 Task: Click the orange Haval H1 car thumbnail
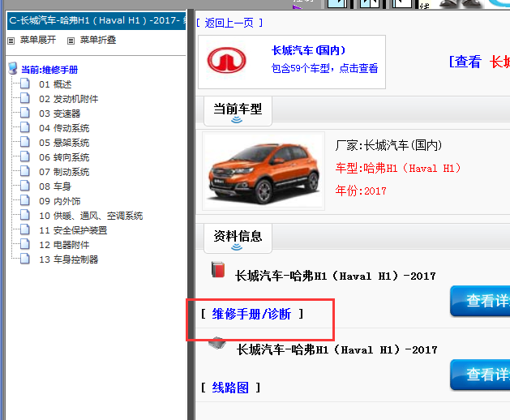tap(264, 171)
